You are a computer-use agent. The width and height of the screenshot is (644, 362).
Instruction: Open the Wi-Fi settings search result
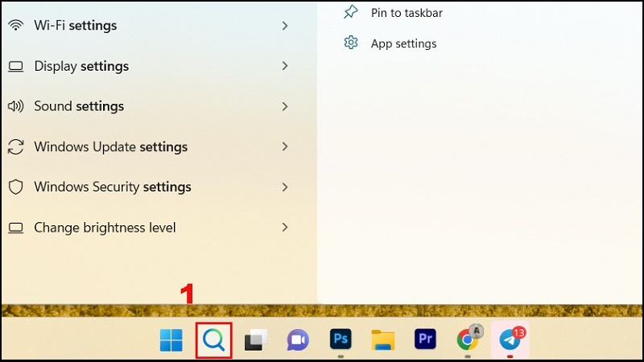click(x=75, y=26)
